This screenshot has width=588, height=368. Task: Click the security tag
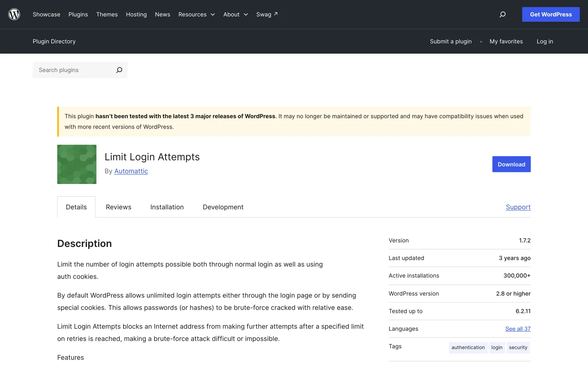coord(518,347)
